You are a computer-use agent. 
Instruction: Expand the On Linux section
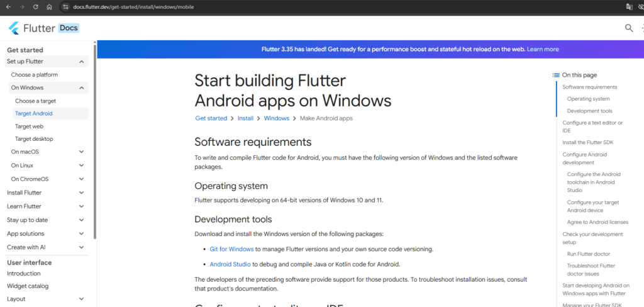(x=81, y=165)
